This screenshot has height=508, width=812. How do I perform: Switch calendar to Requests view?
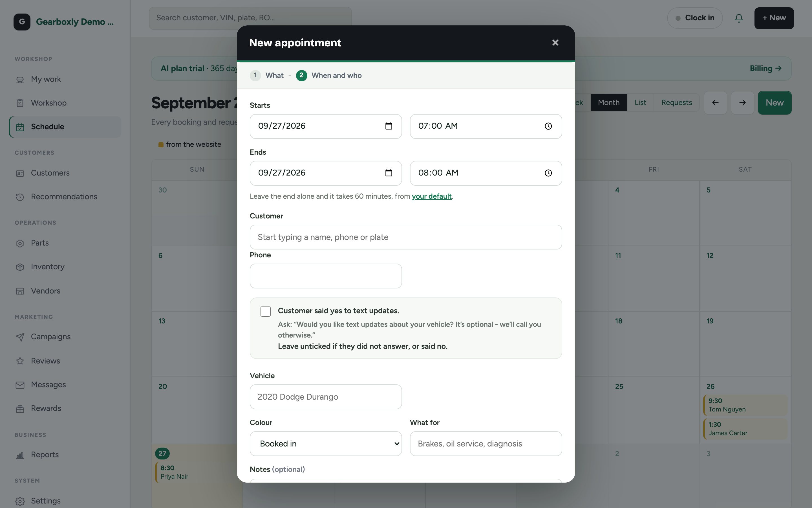click(676, 102)
